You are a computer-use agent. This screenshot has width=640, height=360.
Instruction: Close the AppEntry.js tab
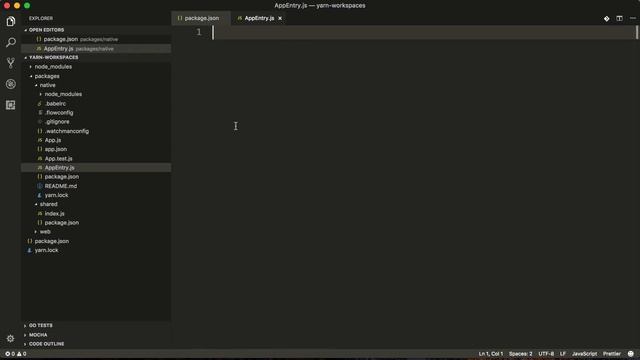[280, 18]
